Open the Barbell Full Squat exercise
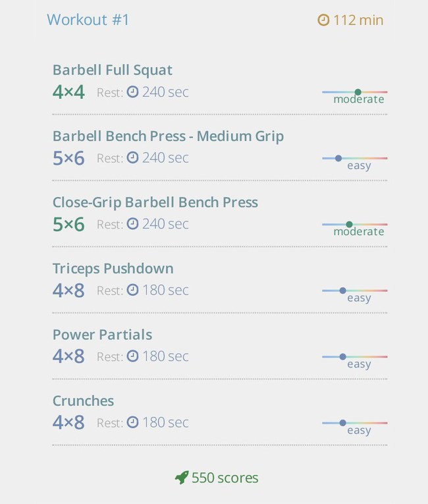Viewport: 428px width, 504px height. (113, 70)
